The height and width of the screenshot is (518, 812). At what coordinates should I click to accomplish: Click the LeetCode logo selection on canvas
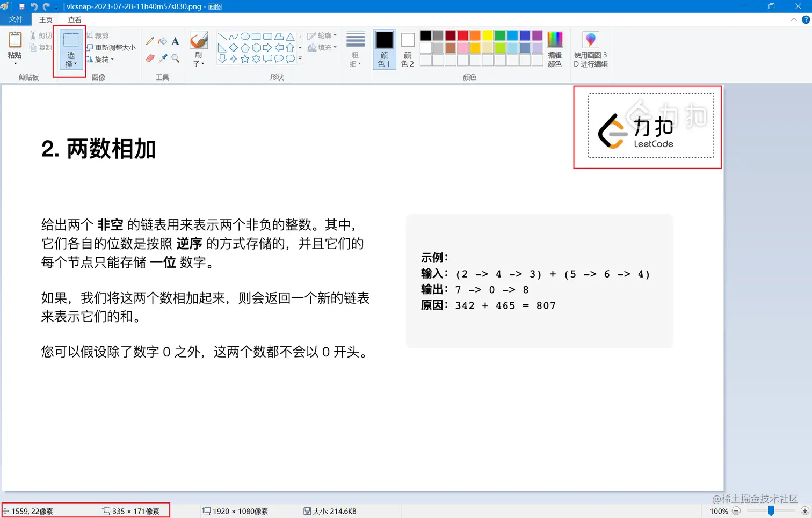pyautogui.click(x=651, y=126)
